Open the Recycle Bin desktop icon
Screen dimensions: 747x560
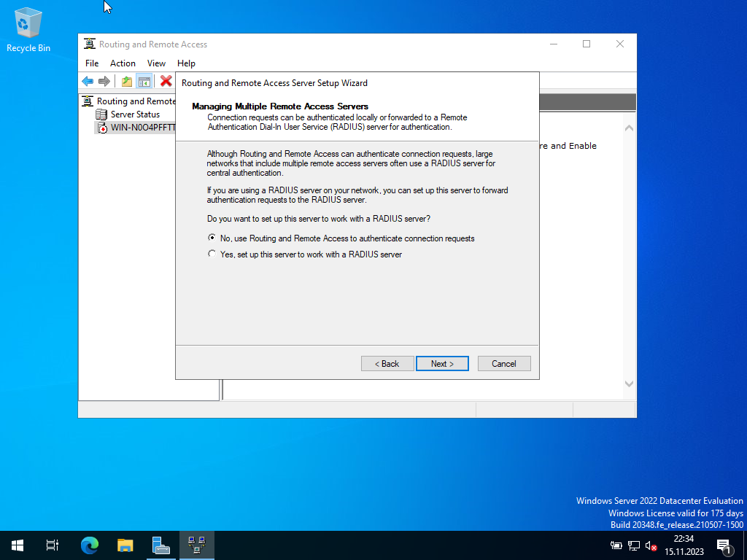pos(28,29)
